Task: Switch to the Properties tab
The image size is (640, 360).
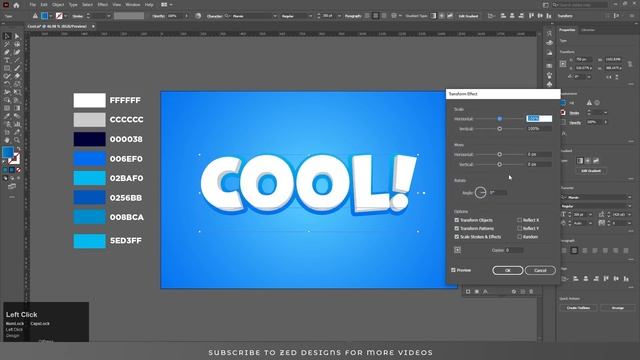Action: [567, 30]
